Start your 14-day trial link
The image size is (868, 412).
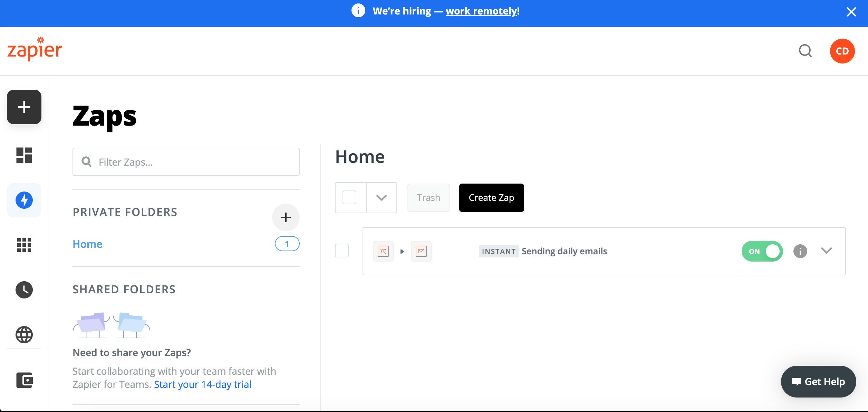pos(203,384)
